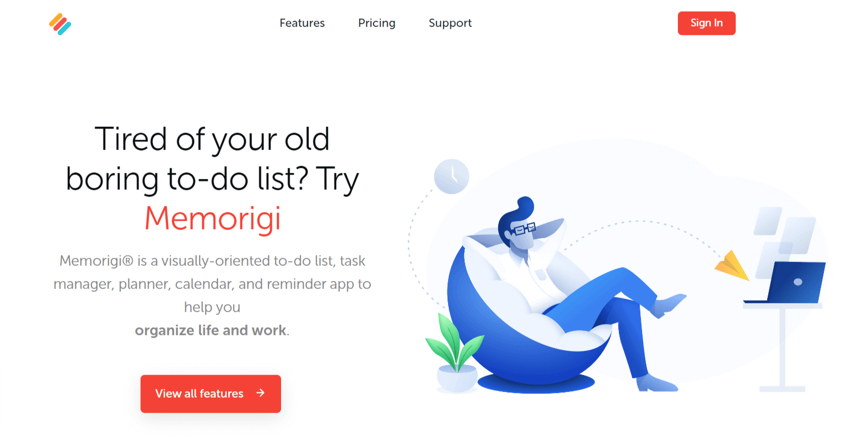Click the arrow icon in features button
The width and height of the screenshot is (868, 439).
(261, 393)
